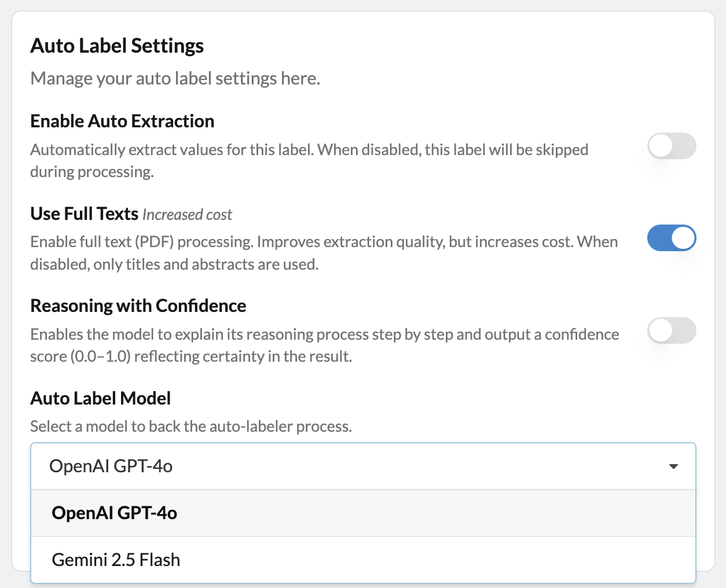
Task: Click the italic Increased cost note
Action: [187, 215]
